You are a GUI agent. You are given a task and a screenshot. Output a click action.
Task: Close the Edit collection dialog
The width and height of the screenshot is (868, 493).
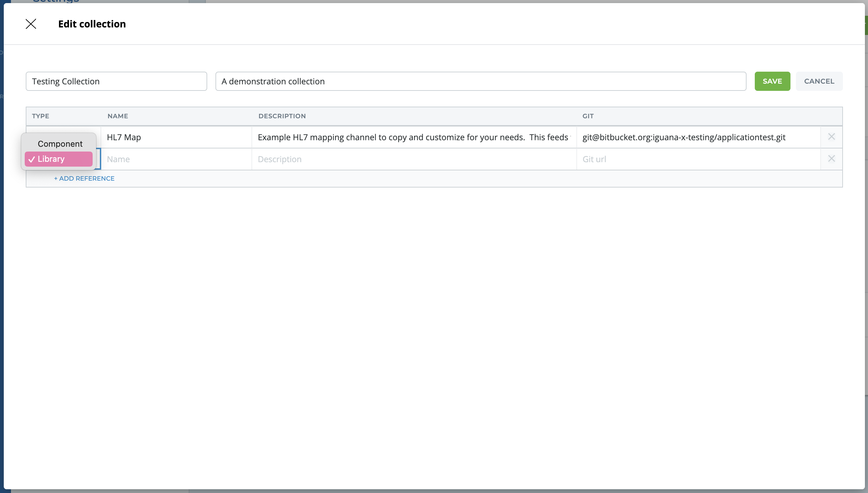click(x=31, y=24)
